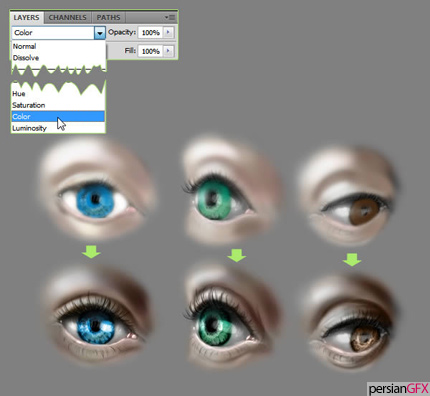The image size is (430, 396).
Task: Expand the Opacity slider arrow
Action: (x=168, y=32)
